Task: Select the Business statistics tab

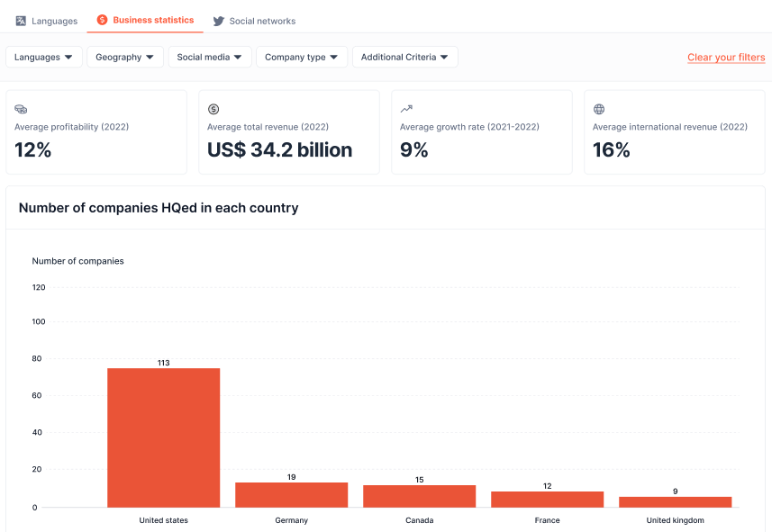Action: tap(152, 20)
